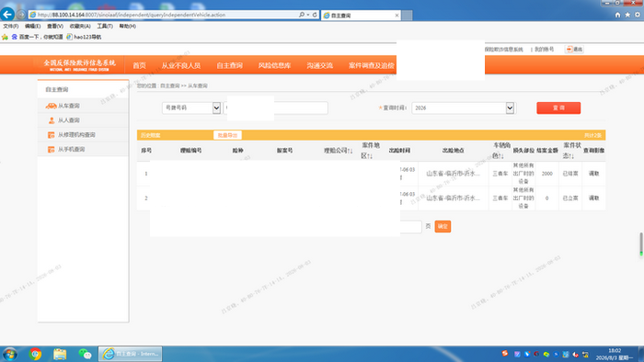Switch to the Internet Explorer taskbar window
644x362 pixels.
point(131,354)
